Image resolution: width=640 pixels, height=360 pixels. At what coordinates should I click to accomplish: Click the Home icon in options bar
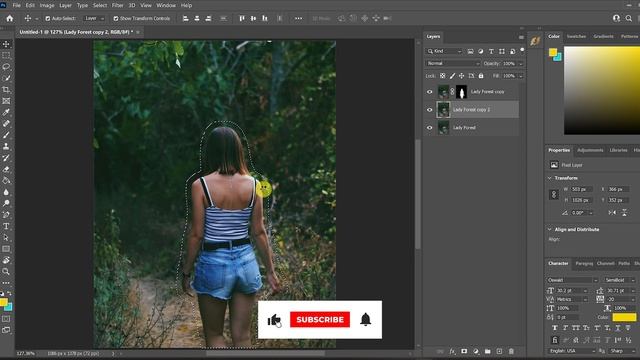[9, 18]
